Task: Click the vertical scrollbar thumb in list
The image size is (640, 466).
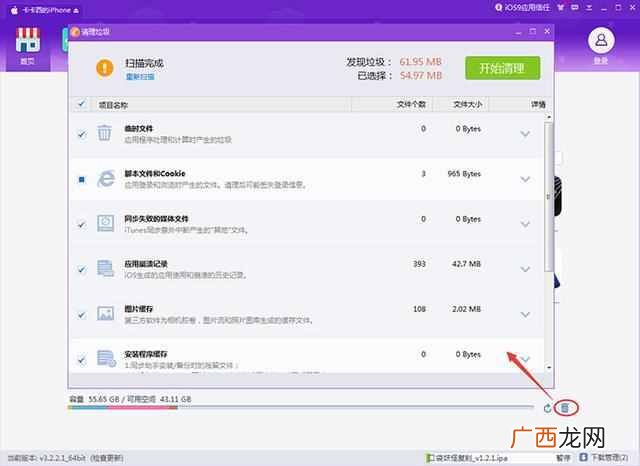Action: [549, 197]
